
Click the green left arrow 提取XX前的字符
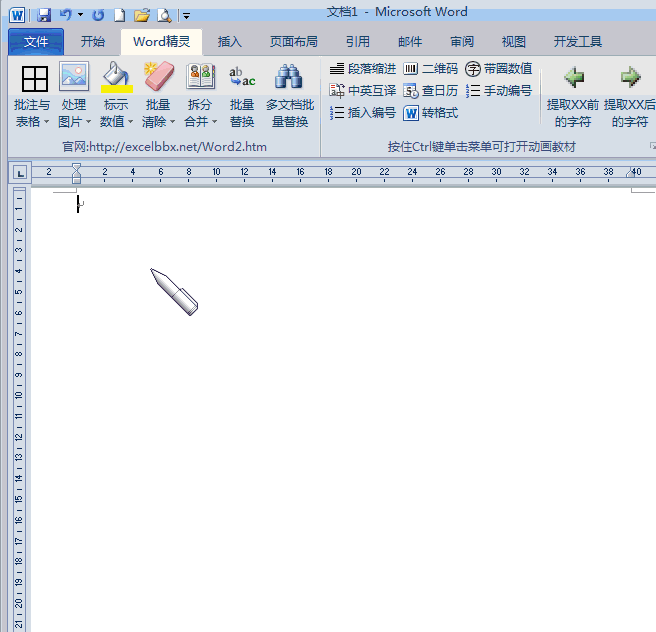[x=574, y=77]
